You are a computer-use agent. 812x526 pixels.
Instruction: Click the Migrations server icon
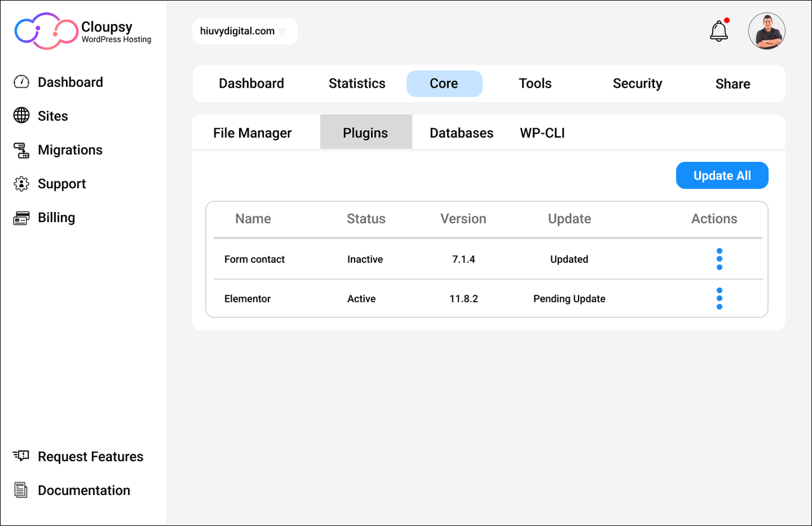tap(21, 150)
